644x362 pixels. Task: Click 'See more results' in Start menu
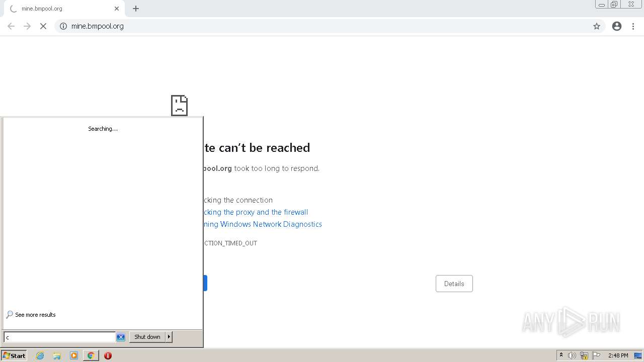31,315
